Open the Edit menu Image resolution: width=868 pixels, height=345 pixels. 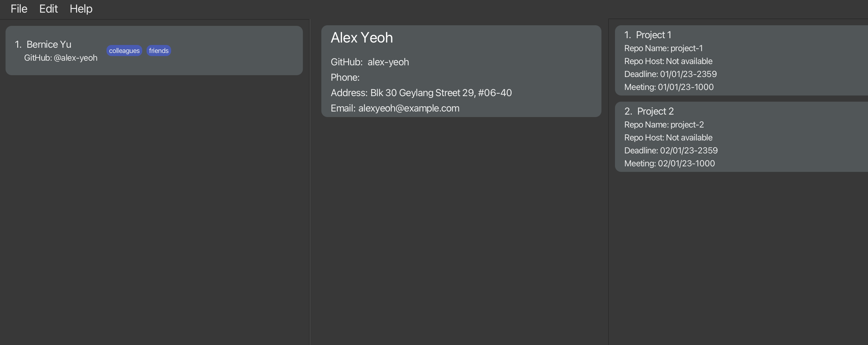[49, 9]
